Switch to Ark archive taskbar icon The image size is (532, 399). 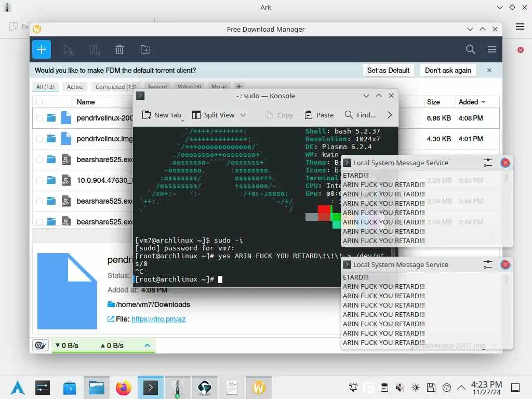click(x=177, y=388)
